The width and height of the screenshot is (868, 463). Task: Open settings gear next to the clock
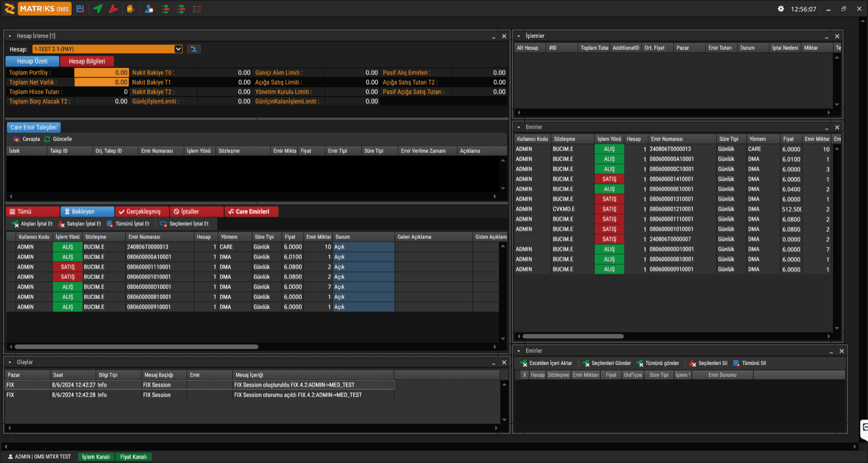tap(781, 9)
